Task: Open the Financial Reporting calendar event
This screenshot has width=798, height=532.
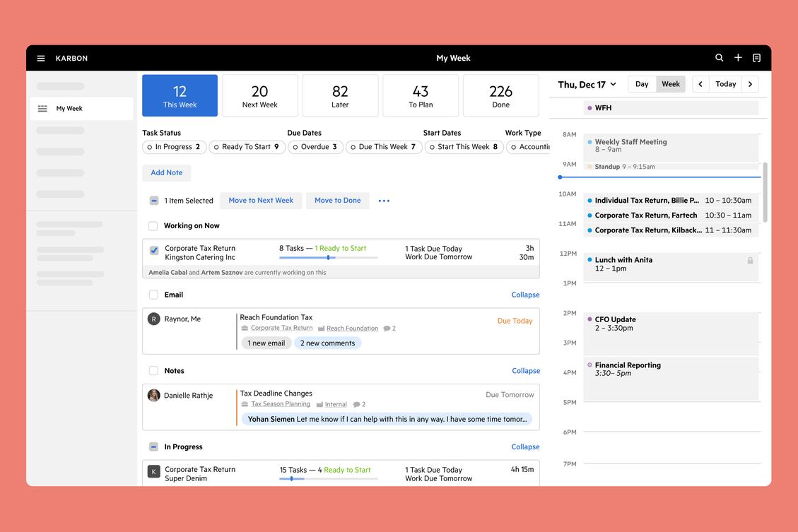Action: [671, 379]
